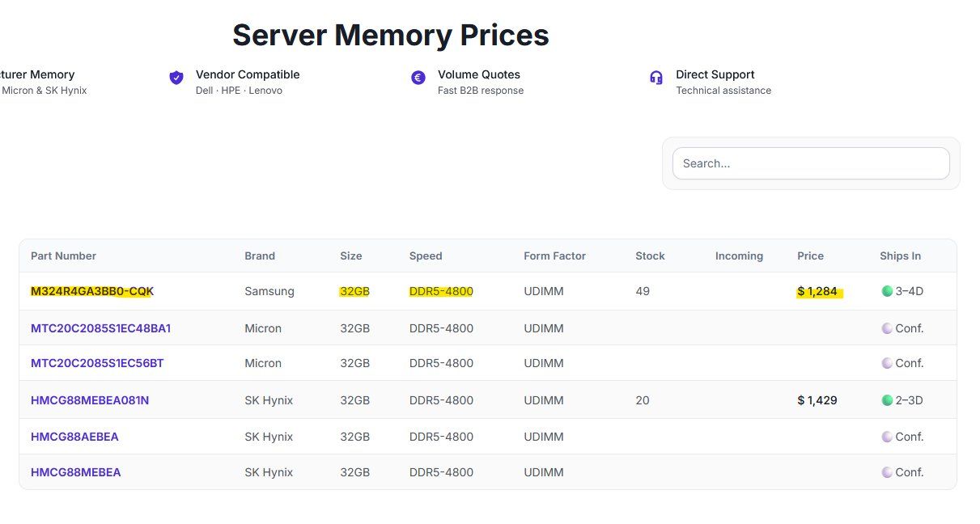Screen dimensions: 980x524
Task: Open part HMCG88AEBEA link
Action: (x=74, y=437)
